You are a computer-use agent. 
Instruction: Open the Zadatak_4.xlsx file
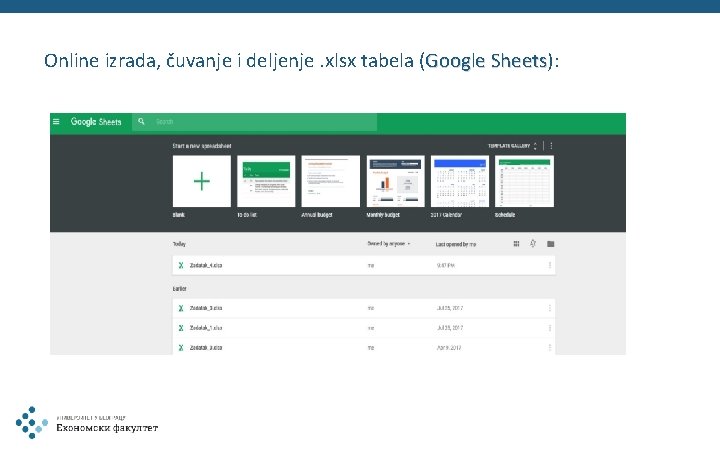coord(364,265)
